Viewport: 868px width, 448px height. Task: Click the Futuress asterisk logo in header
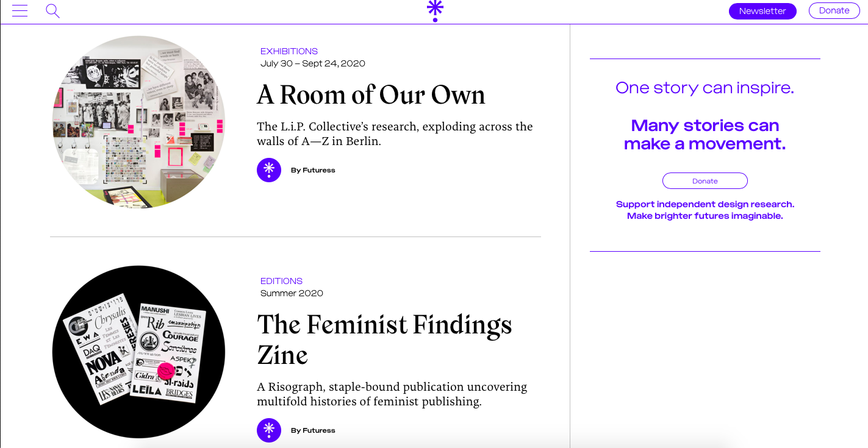pyautogui.click(x=435, y=10)
